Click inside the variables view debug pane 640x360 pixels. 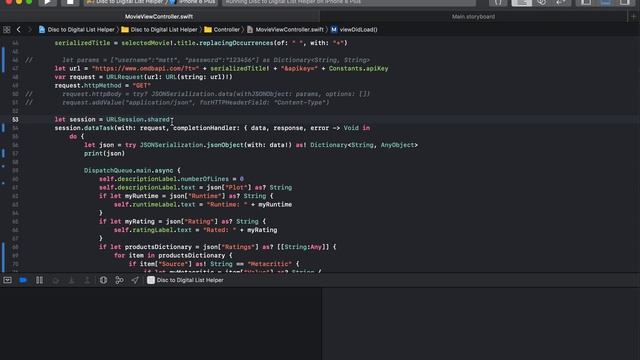[161, 324]
